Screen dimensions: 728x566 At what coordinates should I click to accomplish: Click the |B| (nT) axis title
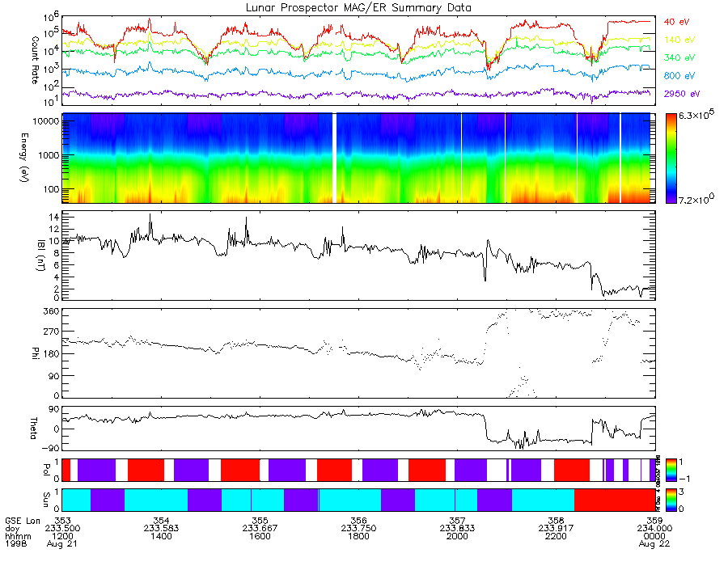[41, 254]
